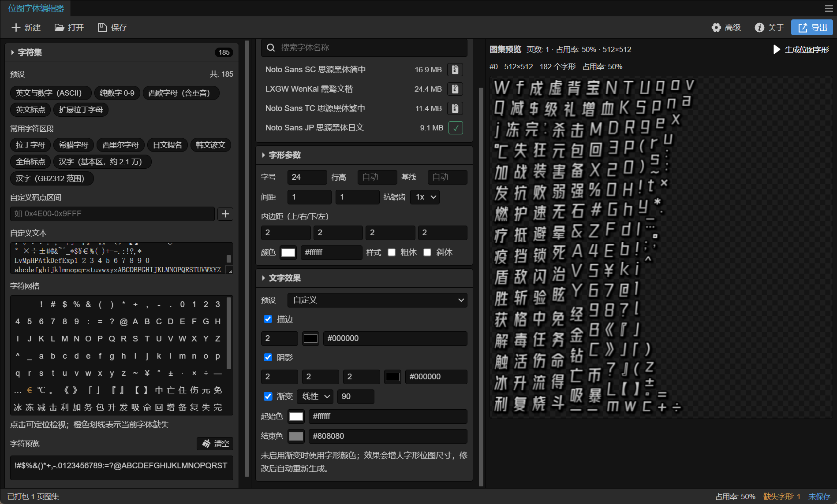This screenshot has width=837, height=504.
Task: Toggle the 粗体 bold checkbox
Action: (x=392, y=252)
